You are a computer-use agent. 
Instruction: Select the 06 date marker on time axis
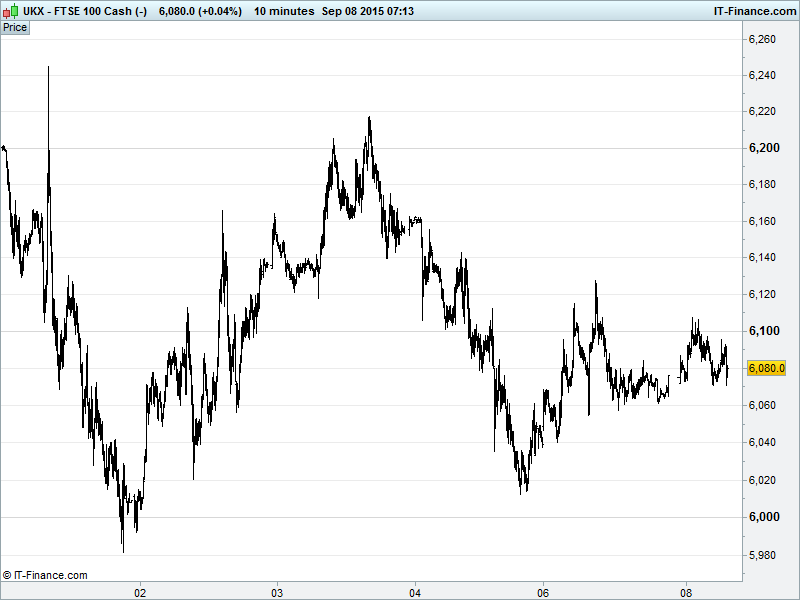pos(543,590)
